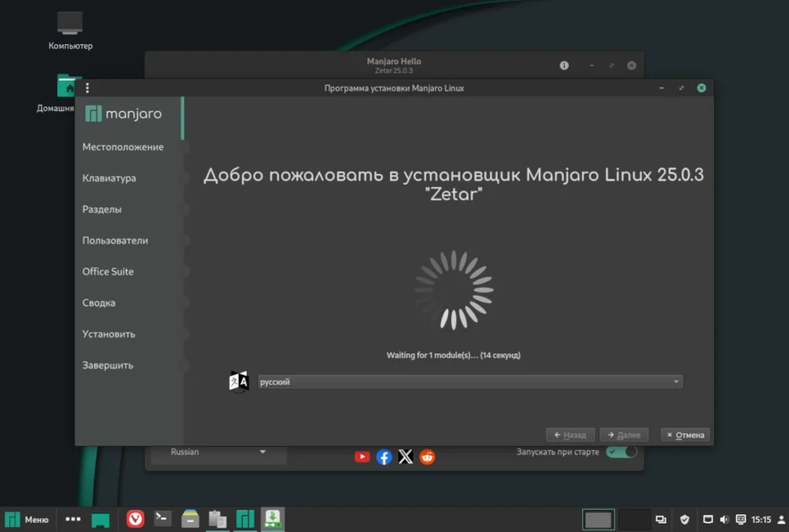Click the Назад button
This screenshot has width=789, height=532.
tap(570, 434)
